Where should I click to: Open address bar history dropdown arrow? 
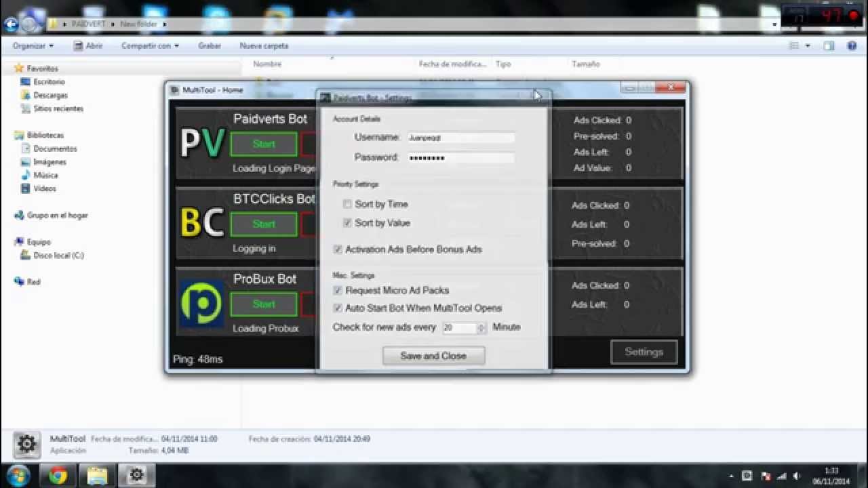[x=774, y=24]
